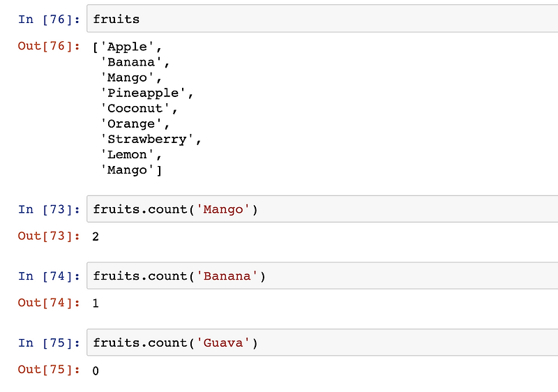Click 'Strawberry' in the list output

coord(149,139)
